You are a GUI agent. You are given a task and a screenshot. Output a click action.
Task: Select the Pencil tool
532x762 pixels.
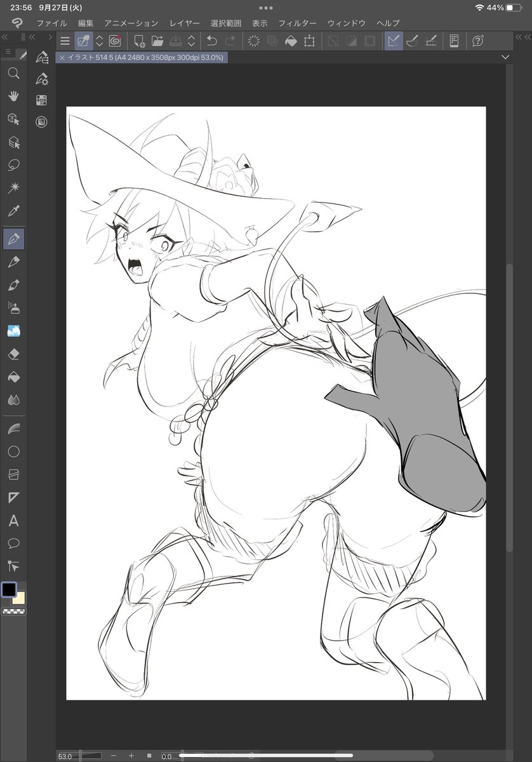click(13, 262)
